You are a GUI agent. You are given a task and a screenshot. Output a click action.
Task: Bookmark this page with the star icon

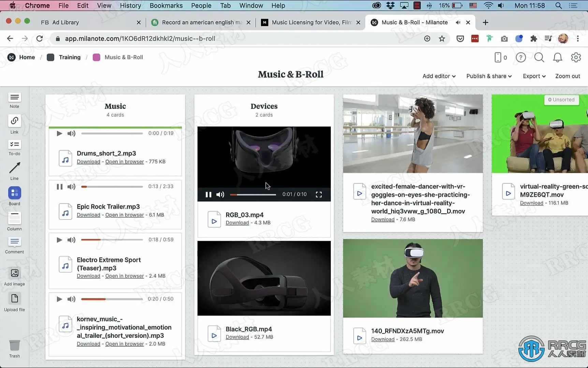(x=442, y=39)
